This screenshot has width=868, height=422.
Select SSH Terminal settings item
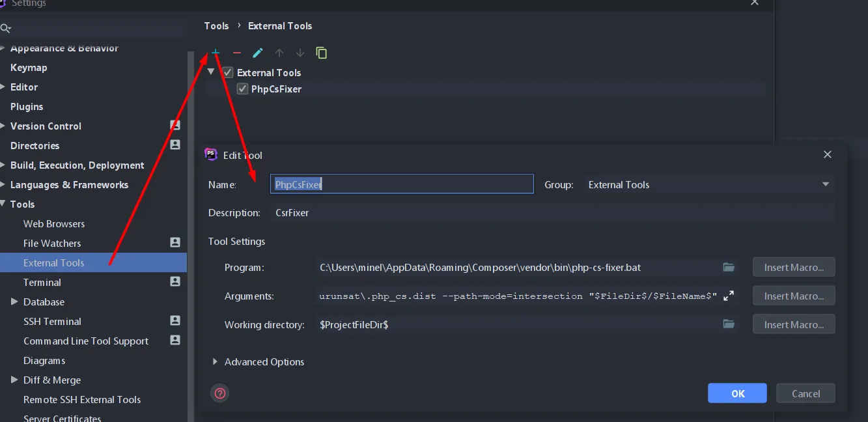52,321
